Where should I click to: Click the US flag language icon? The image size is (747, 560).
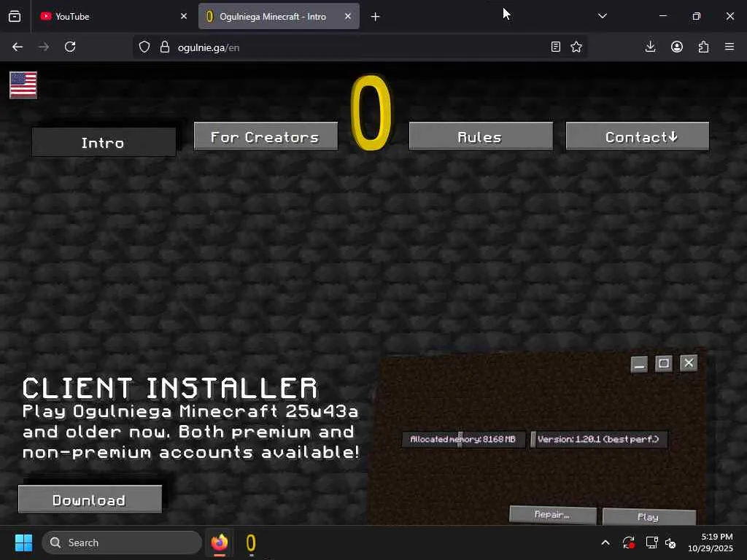coord(23,85)
